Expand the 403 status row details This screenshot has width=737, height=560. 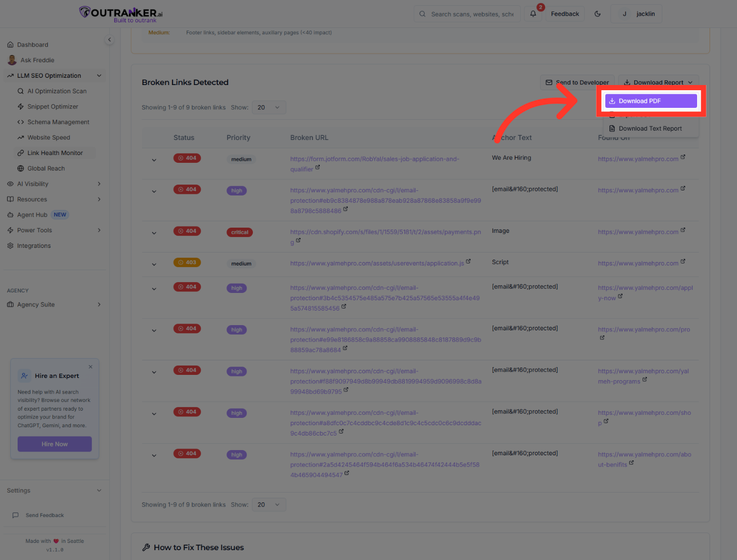(x=154, y=264)
